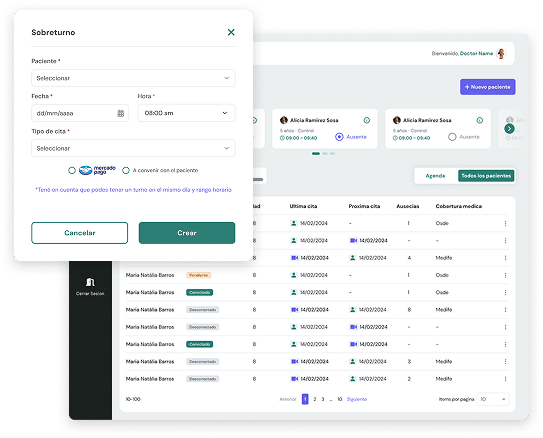Open kebab menu for row with 2 ausencias
This screenshot has height=438, width=543.
(505, 379)
